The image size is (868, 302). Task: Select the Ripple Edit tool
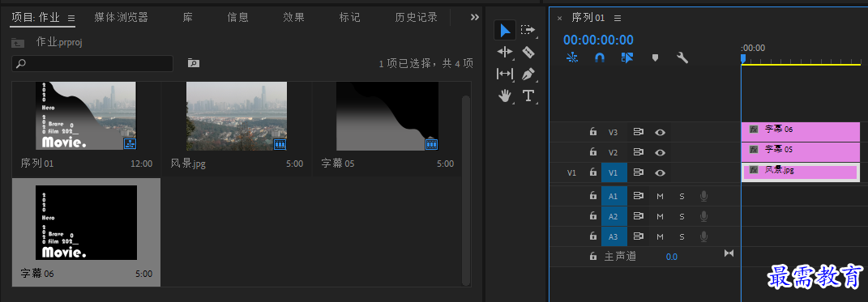pyautogui.click(x=505, y=52)
